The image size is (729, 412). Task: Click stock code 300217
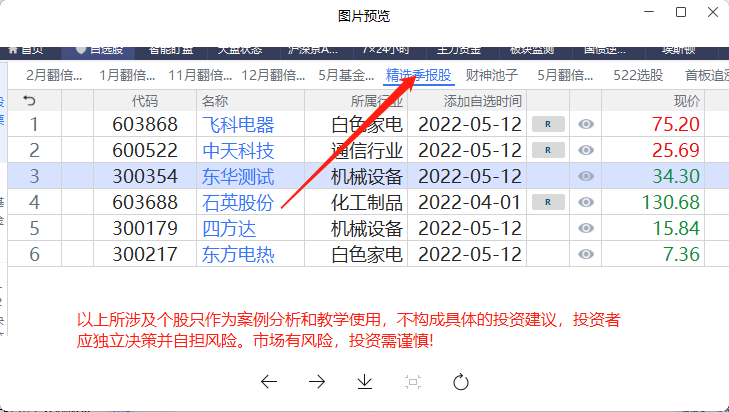point(145,255)
